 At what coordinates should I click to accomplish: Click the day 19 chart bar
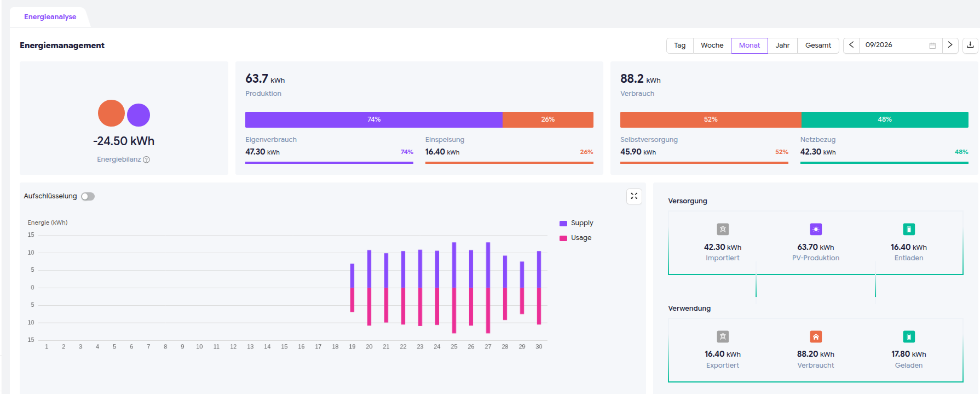(x=352, y=288)
